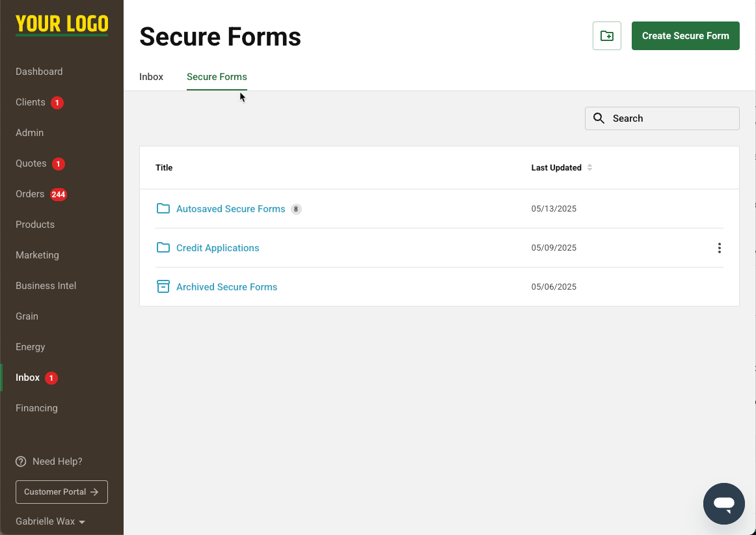This screenshot has height=535, width=756.
Task: Navigate to Business Intel in the sidebar
Action: point(46,286)
